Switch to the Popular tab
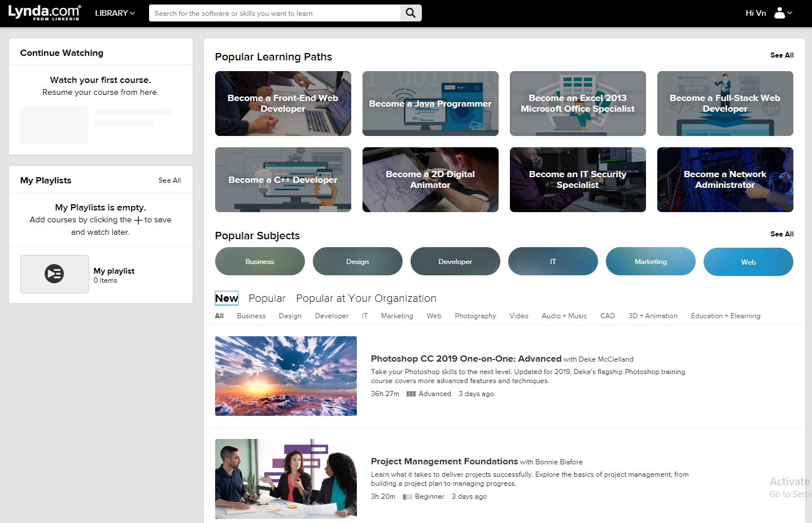 [267, 298]
